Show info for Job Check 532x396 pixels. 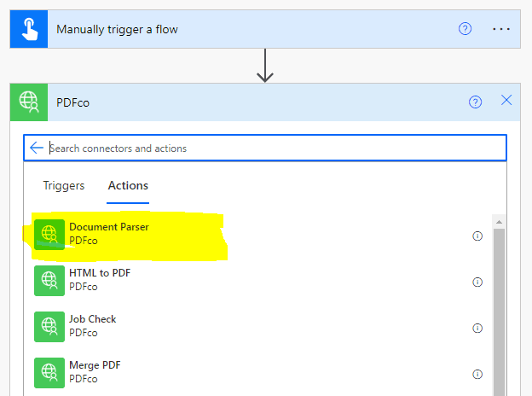[477, 328]
